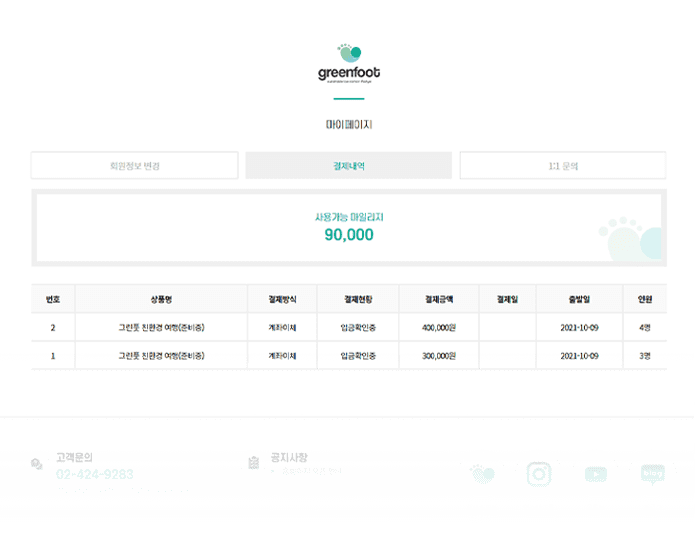
Task: Click the greenfoot footprint icon in the footer
Action: (483, 474)
